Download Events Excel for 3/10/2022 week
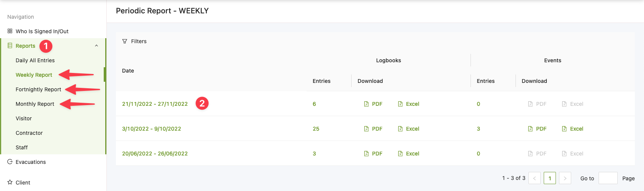This screenshot has width=644, height=191. click(573, 129)
